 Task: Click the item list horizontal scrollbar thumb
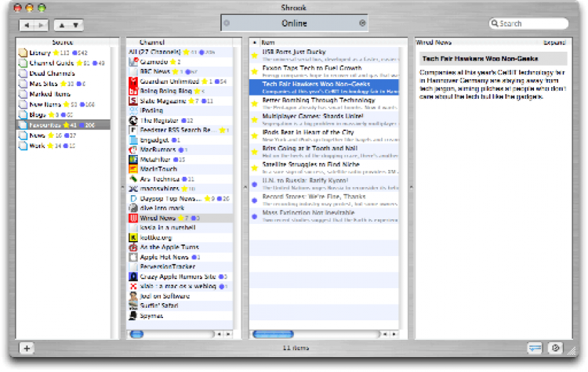point(273,334)
